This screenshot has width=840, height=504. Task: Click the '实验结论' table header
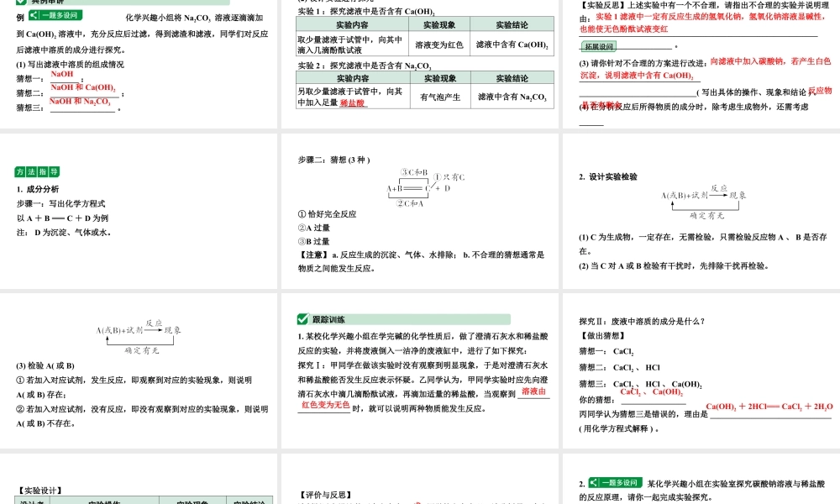click(513, 24)
